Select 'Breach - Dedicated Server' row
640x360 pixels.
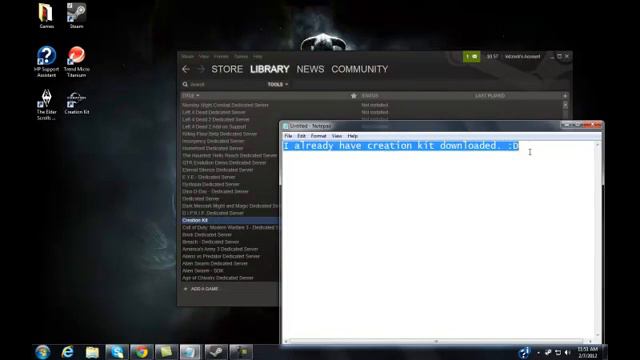pos(230,242)
